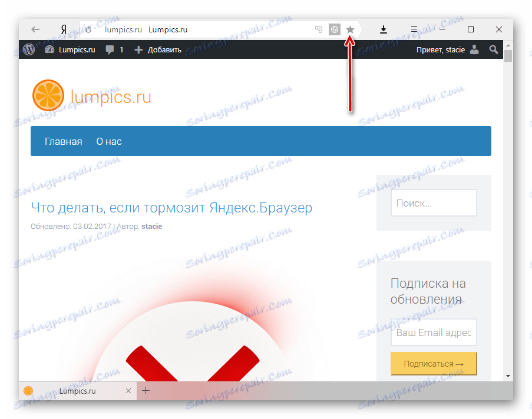Click the globe protect icon in address bar

click(x=334, y=29)
